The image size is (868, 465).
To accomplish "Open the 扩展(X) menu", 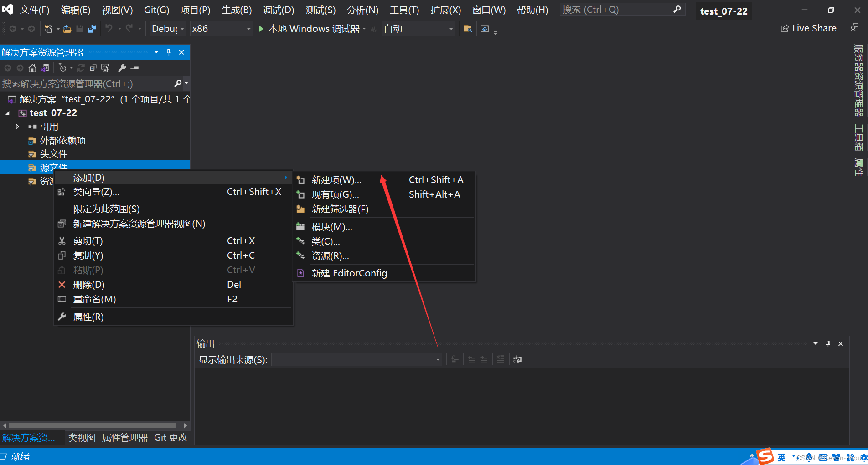I will click(445, 10).
